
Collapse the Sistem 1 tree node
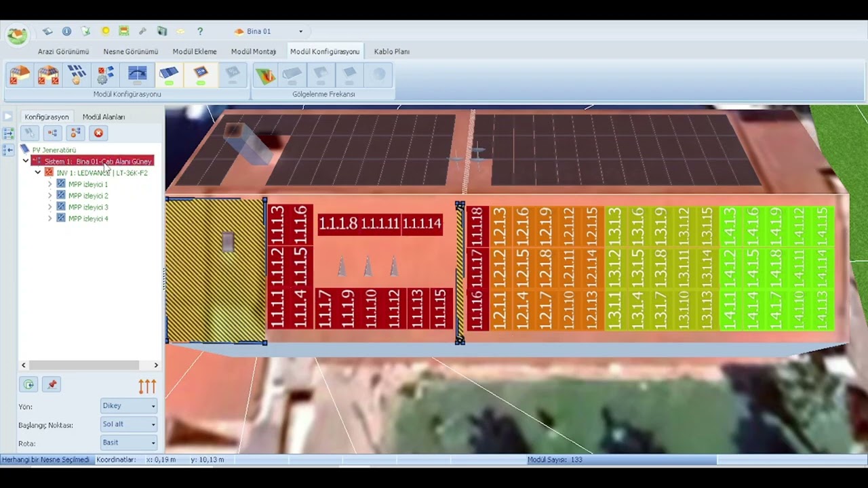pyautogui.click(x=26, y=161)
